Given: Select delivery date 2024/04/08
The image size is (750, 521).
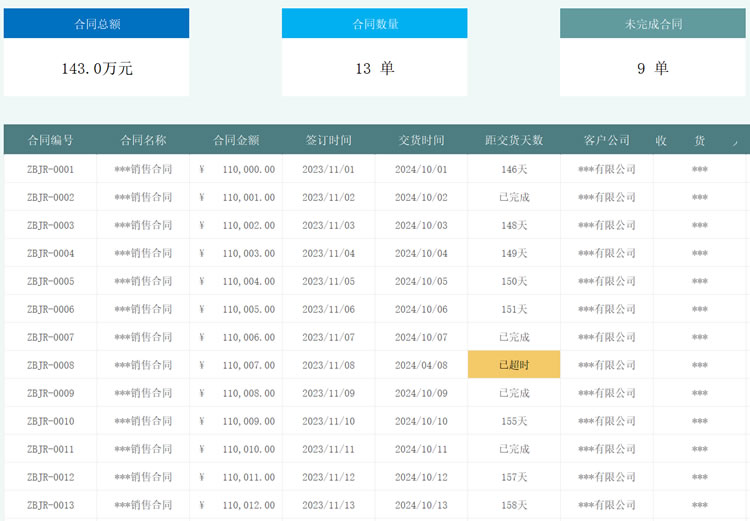Looking at the screenshot, I should click(421, 365).
